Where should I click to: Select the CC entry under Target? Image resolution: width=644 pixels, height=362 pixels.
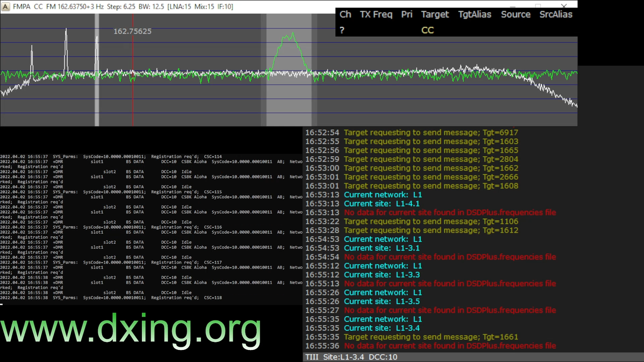[x=428, y=30]
